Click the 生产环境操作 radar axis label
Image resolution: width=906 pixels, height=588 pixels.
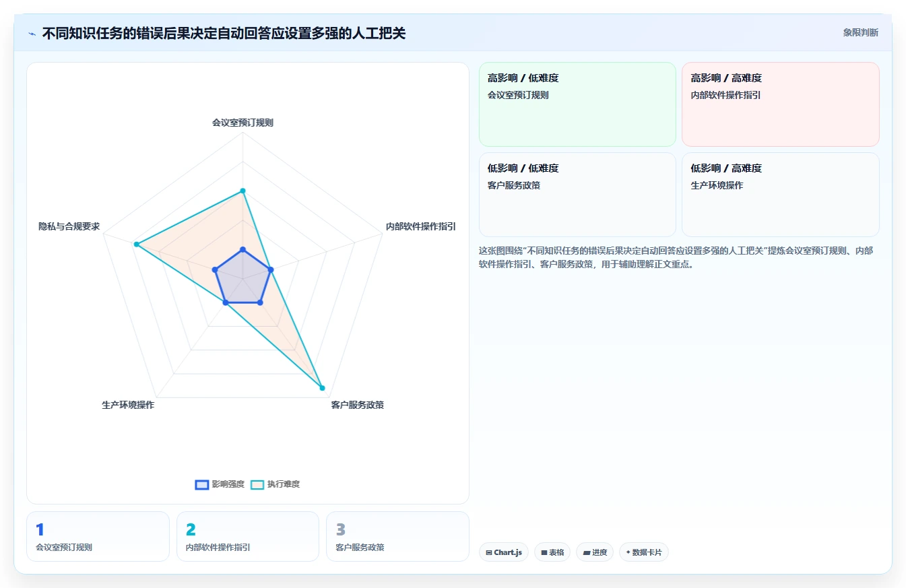pyautogui.click(x=128, y=405)
